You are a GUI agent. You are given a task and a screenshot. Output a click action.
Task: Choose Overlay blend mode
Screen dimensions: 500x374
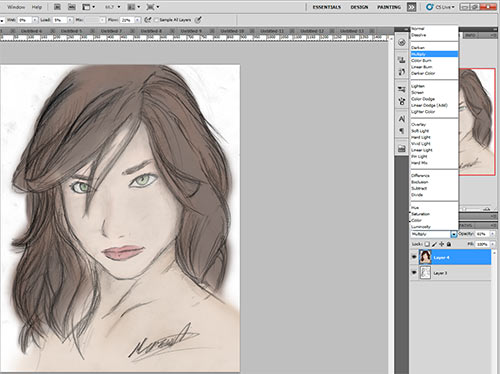(434, 124)
